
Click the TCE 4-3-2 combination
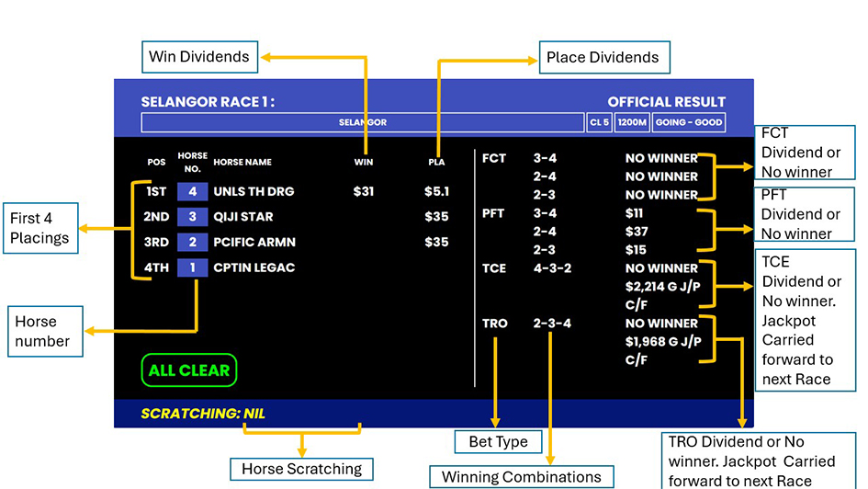coord(552,268)
